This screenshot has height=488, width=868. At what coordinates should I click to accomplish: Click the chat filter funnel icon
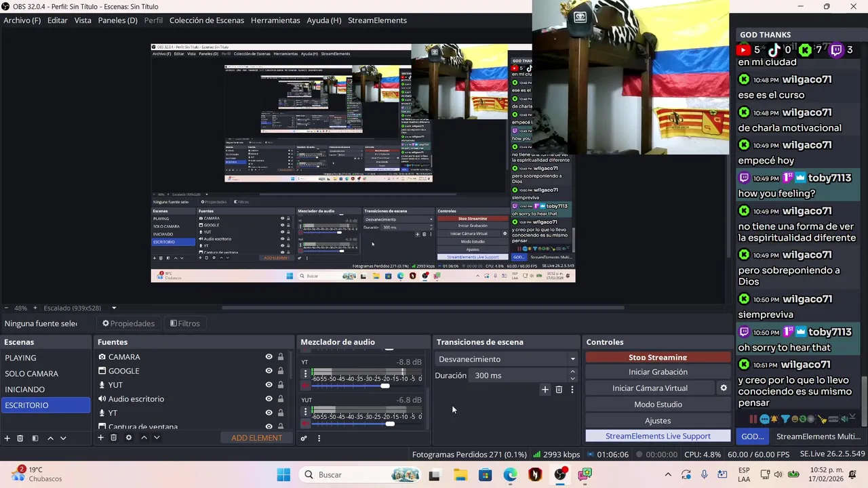785,419
